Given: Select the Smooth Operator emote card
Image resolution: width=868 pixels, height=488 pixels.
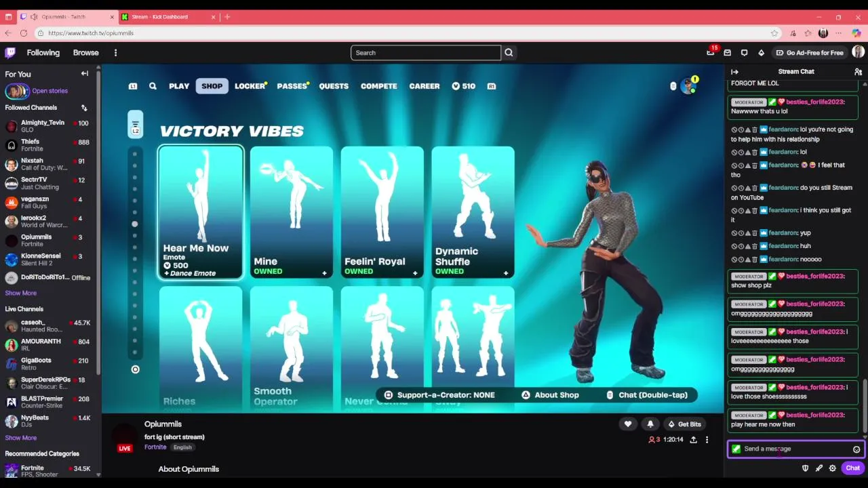Looking at the screenshot, I should pos(292,349).
